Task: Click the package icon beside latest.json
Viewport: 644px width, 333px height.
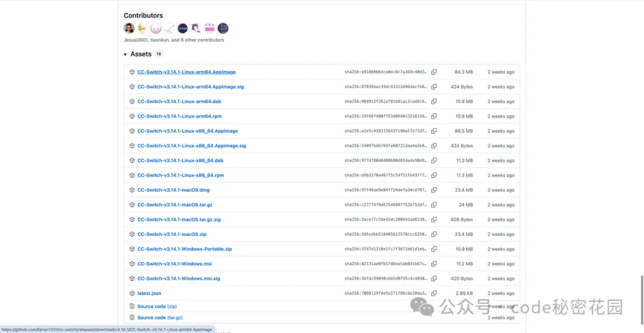Action: point(132,293)
